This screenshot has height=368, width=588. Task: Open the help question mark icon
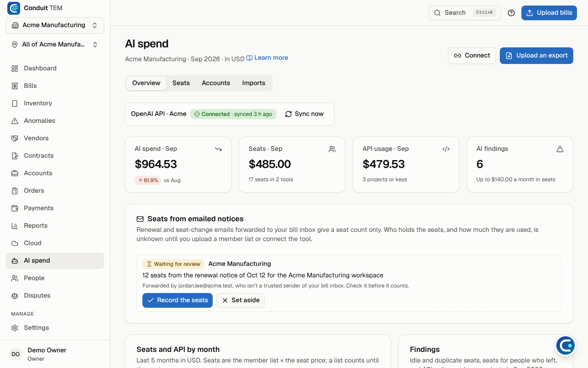click(x=511, y=13)
